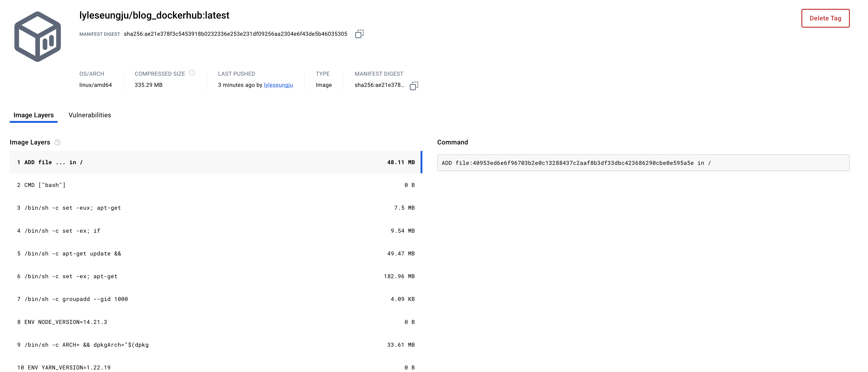Click the Image Layers help question icon

(57, 142)
